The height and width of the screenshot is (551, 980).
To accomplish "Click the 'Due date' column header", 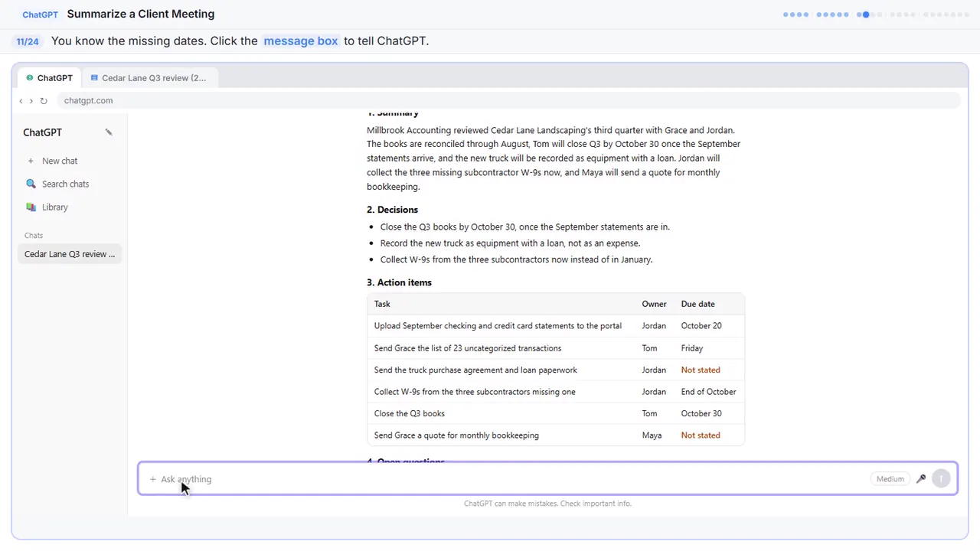I will pyautogui.click(x=697, y=304).
